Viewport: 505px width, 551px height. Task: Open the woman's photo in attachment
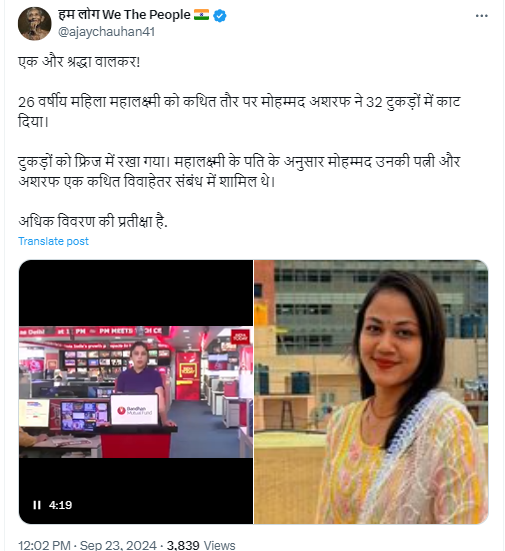click(371, 392)
